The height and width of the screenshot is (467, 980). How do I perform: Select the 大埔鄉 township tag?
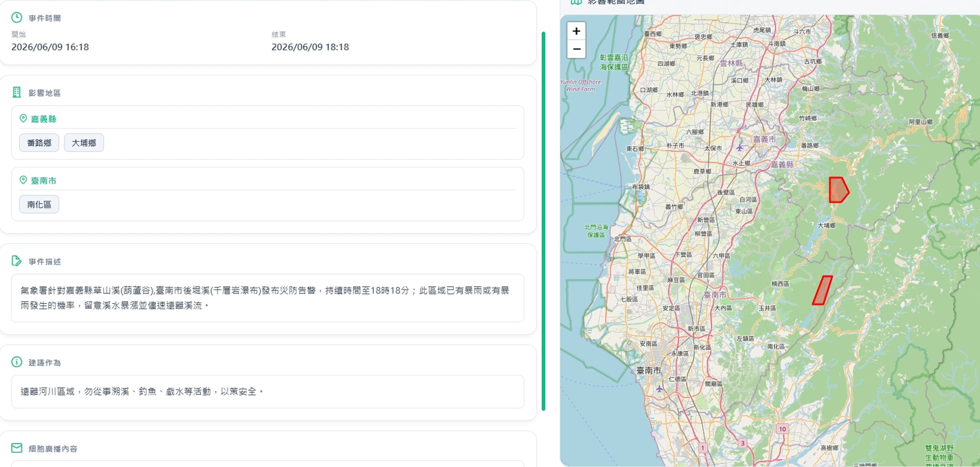tap(84, 143)
